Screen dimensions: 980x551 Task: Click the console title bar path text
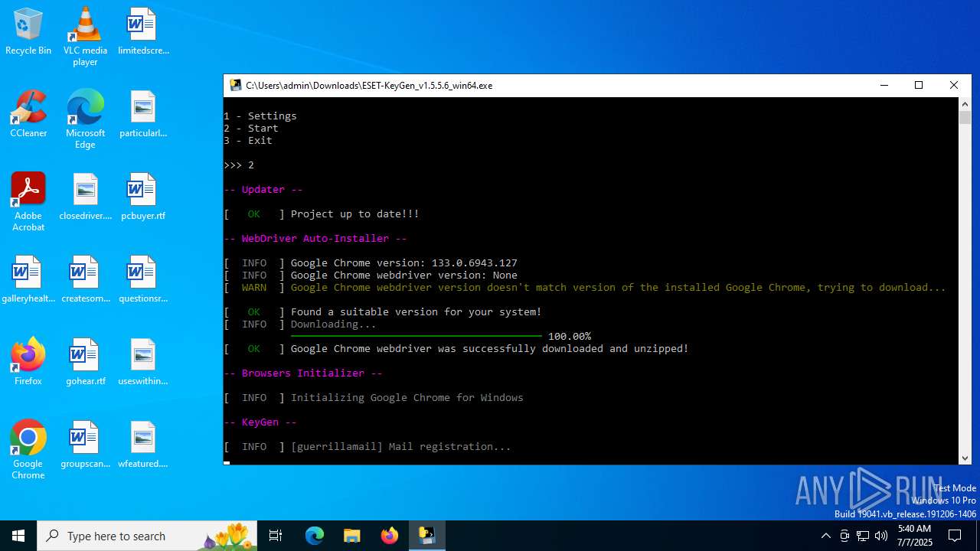click(369, 86)
